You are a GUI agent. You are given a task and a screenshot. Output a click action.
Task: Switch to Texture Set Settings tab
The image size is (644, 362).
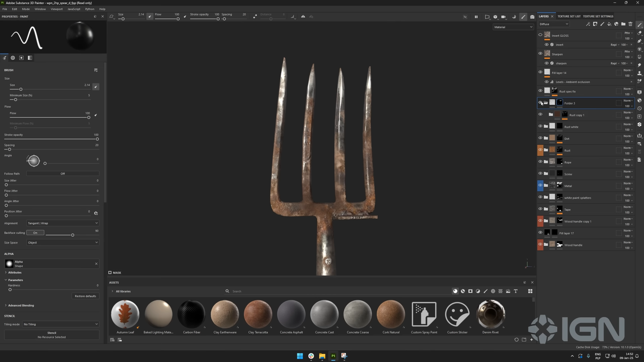click(598, 16)
